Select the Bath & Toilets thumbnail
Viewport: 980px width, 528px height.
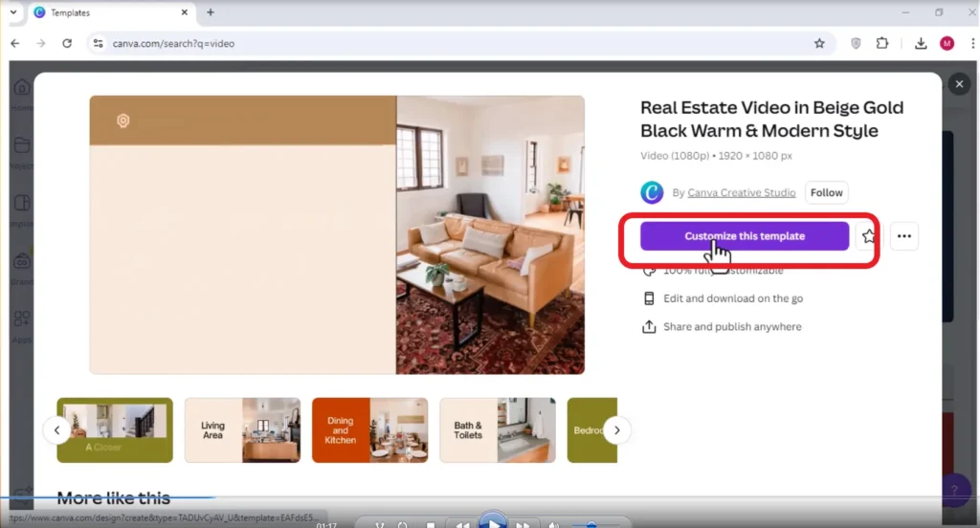click(x=498, y=429)
